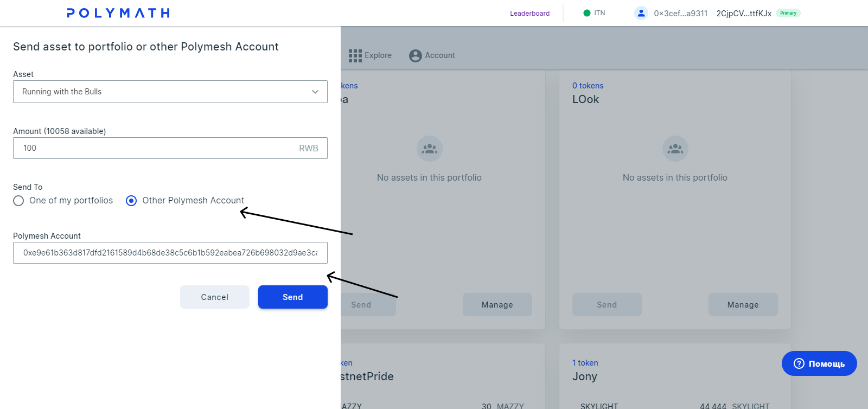The width and height of the screenshot is (868, 409).
Task: Click the Polymath logo
Action: click(118, 13)
